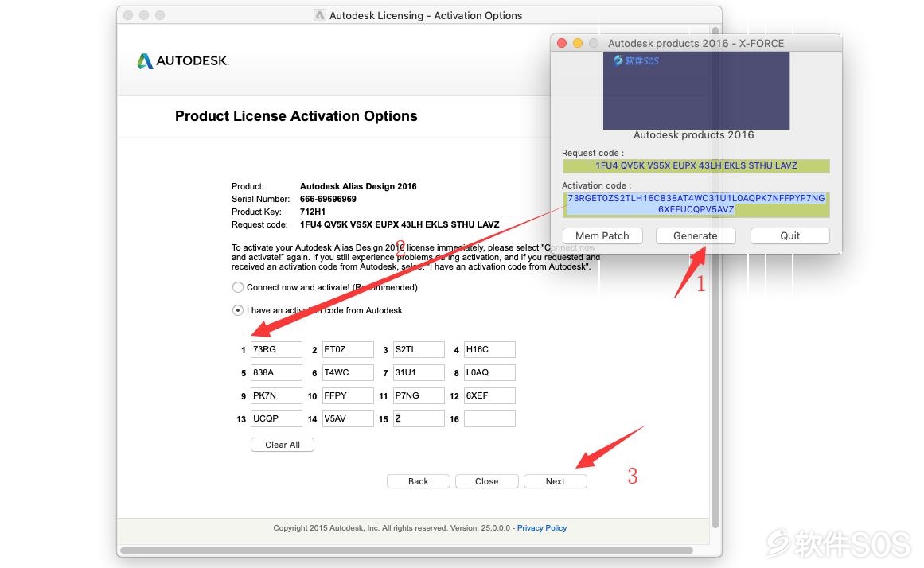Click activation field 13 containing UCQP

pyautogui.click(x=276, y=418)
